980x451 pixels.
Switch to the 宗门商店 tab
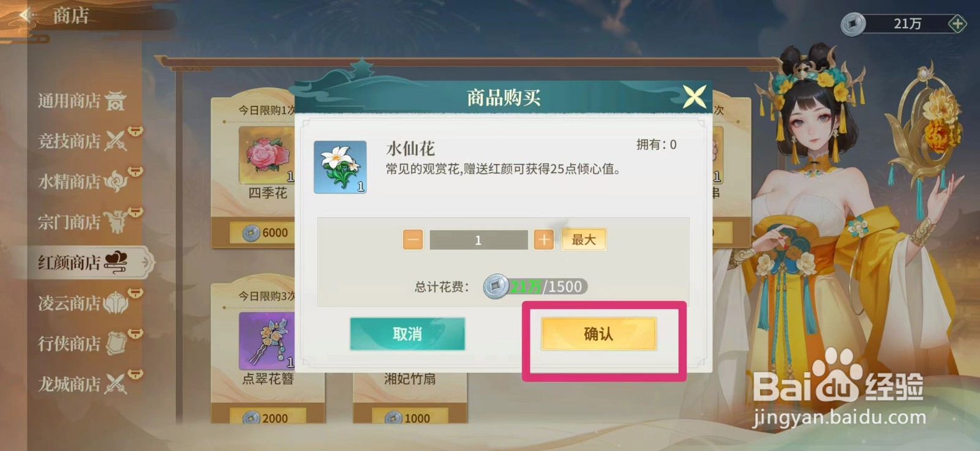pyautogui.click(x=82, y=222)
